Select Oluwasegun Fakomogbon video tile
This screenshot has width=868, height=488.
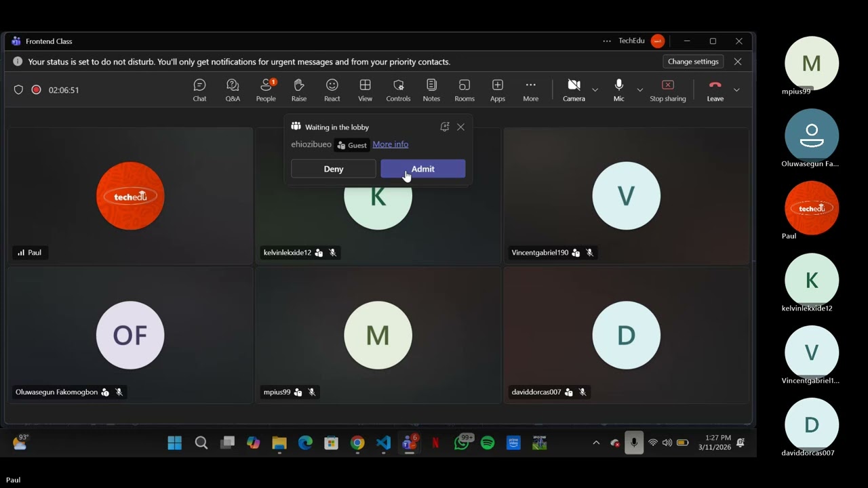130,335
